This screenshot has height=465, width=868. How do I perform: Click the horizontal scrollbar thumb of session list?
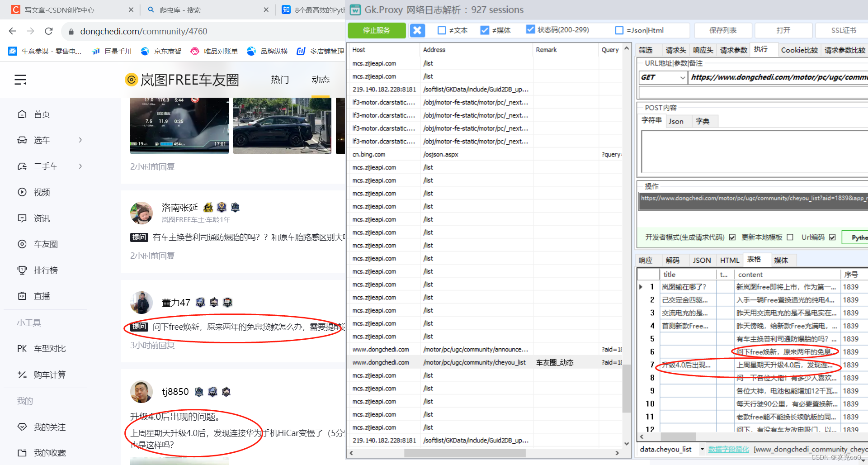465,453
